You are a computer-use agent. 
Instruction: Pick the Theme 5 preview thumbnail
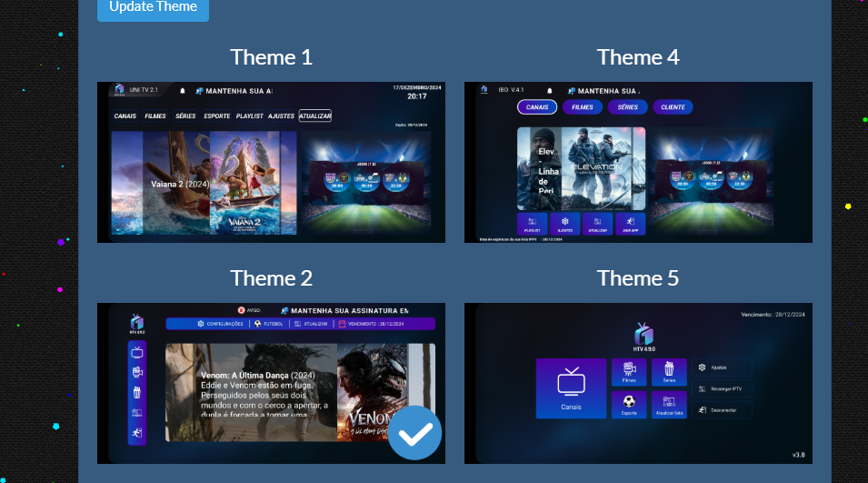pos(638,383)
